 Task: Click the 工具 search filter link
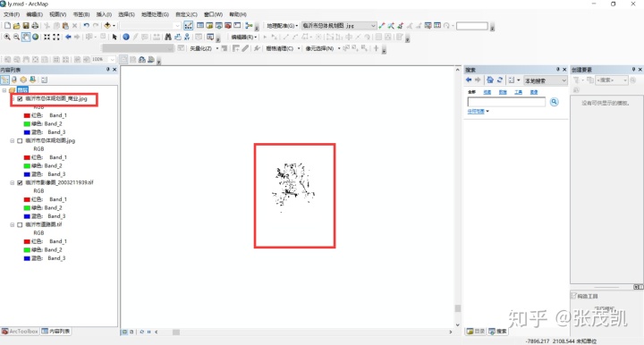518,92
